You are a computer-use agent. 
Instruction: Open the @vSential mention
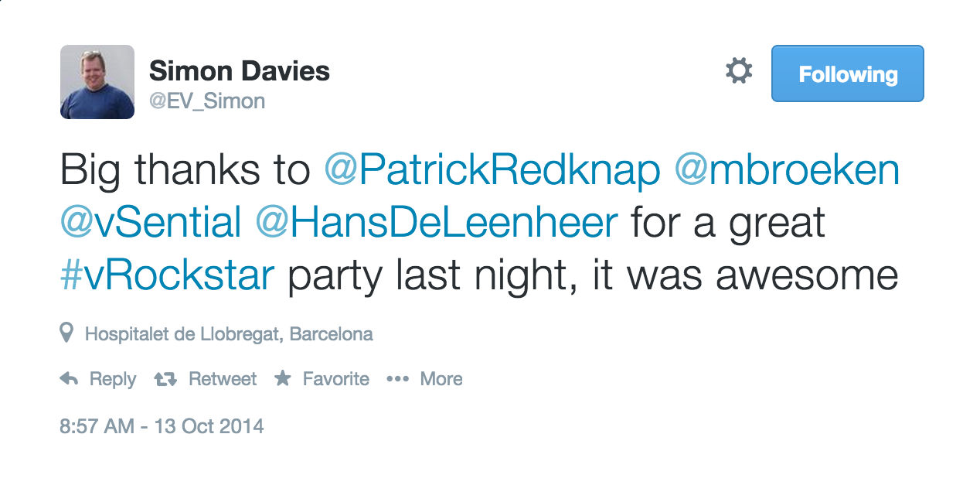[x=151, y=223]
